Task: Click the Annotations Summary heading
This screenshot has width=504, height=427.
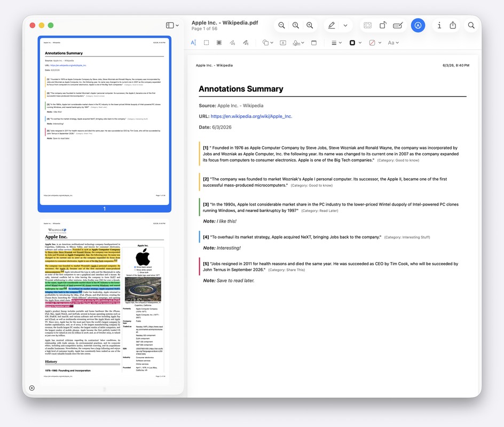Action: (241, 89)
